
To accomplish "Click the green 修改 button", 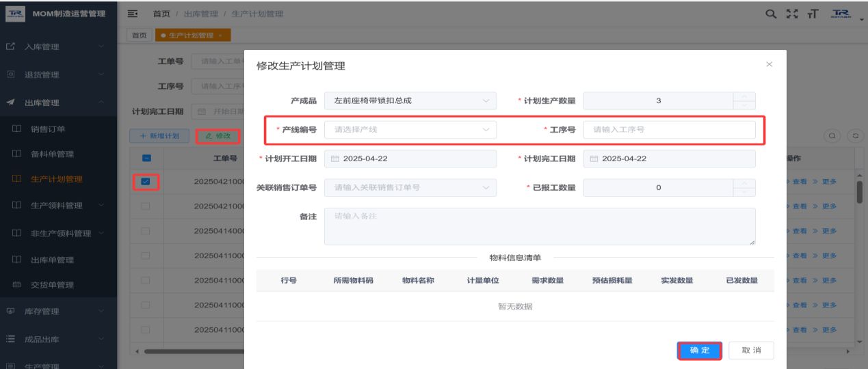I will (218, 136).
